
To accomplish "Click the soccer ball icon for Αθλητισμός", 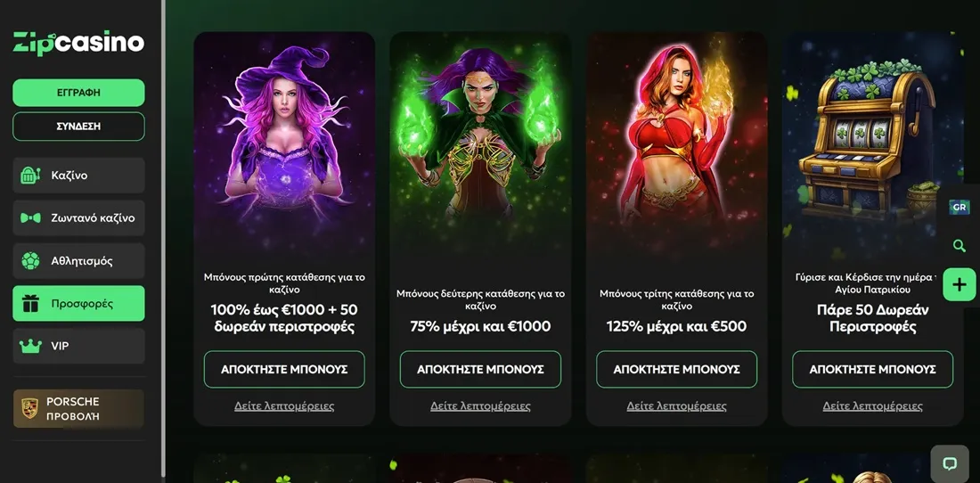I will click(x=30, y=260).
